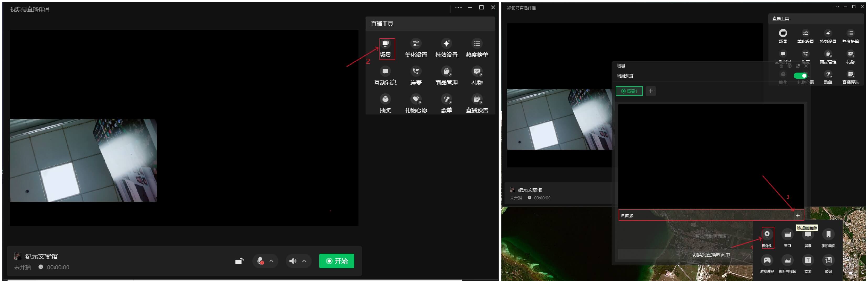The height and width of the screenshot is (283, 868).
Task: Click the green 开始 start button
Action: tap(336, 261)
